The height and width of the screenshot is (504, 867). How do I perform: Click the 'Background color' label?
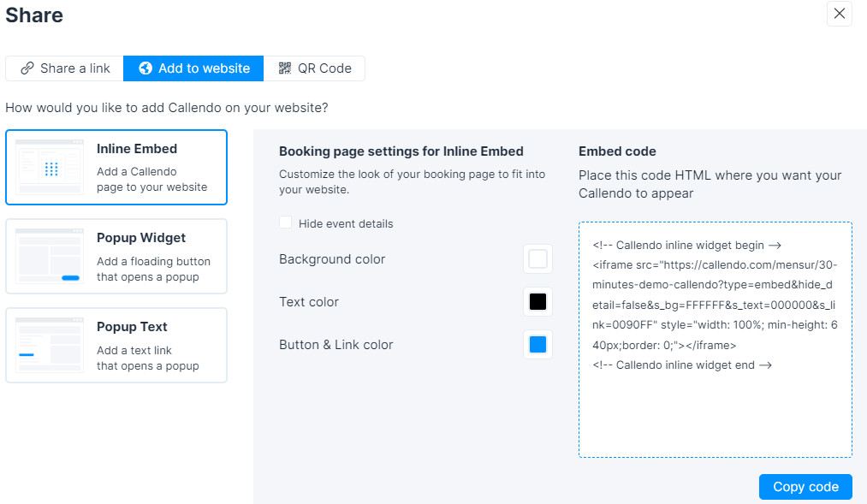coord(332,259)
